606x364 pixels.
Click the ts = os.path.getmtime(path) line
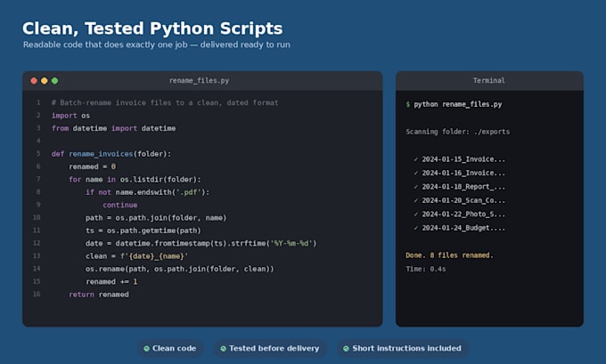pyautogui.click(x=143, y=231)
